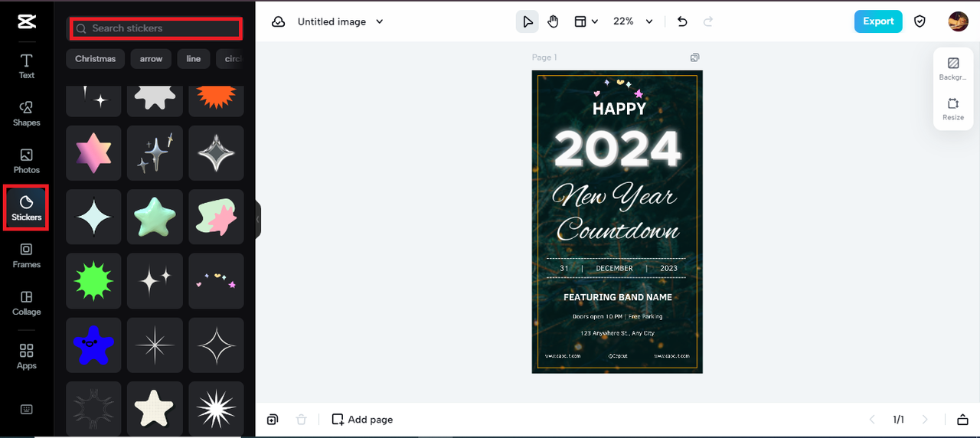The height and width of the screenshot is (438, 980).
Task: Click the shield icon beside Export
Action: point(920,21)
